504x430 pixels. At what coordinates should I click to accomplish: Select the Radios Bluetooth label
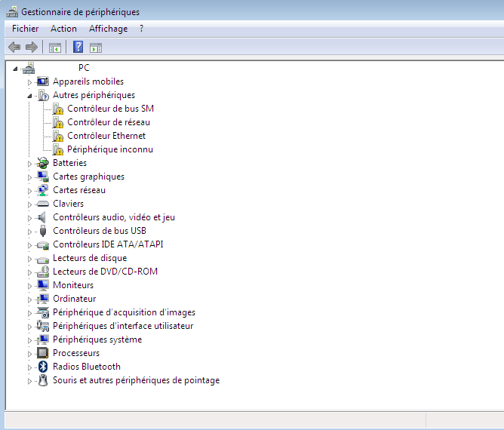[x=87, y=367]
